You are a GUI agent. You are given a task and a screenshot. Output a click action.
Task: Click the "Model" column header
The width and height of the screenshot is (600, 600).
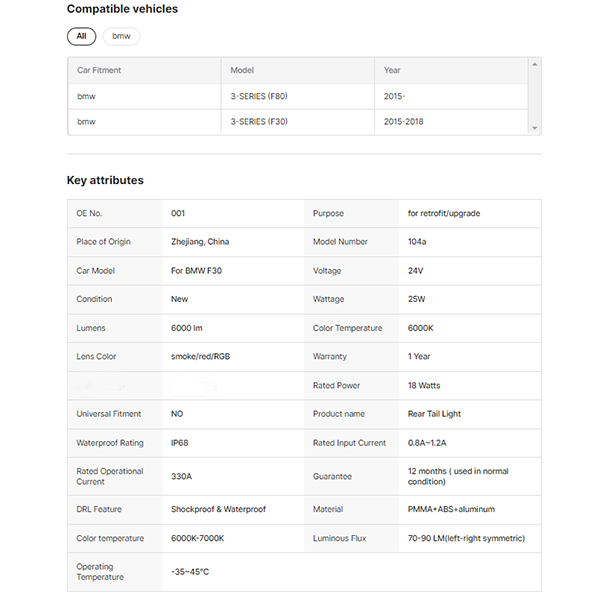tap(242, 70)
